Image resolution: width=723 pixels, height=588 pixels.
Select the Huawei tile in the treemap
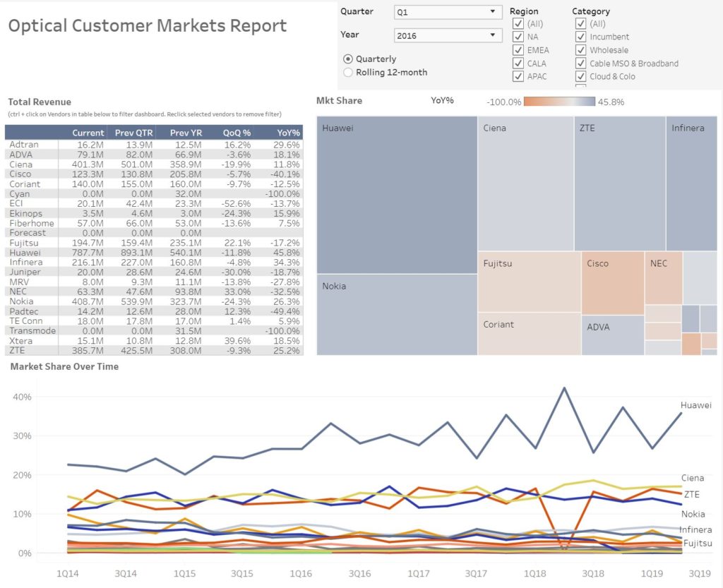tap(397, 195)
